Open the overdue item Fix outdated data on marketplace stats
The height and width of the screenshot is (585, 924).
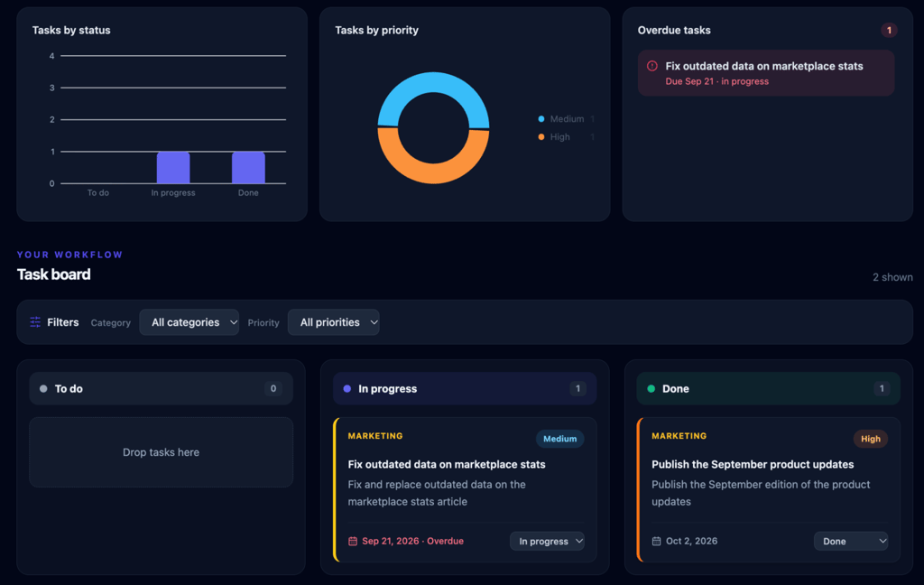pos(766,73)
